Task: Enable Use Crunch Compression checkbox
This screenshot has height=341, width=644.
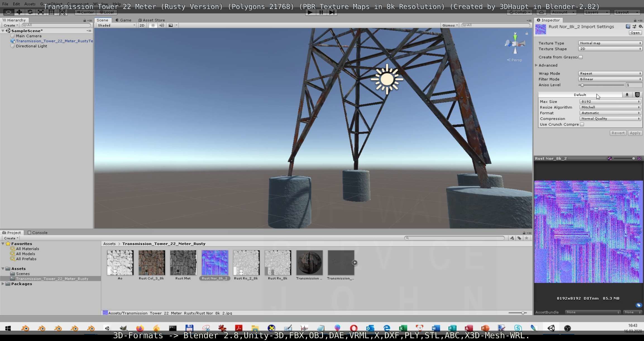Action: point(582,124)
